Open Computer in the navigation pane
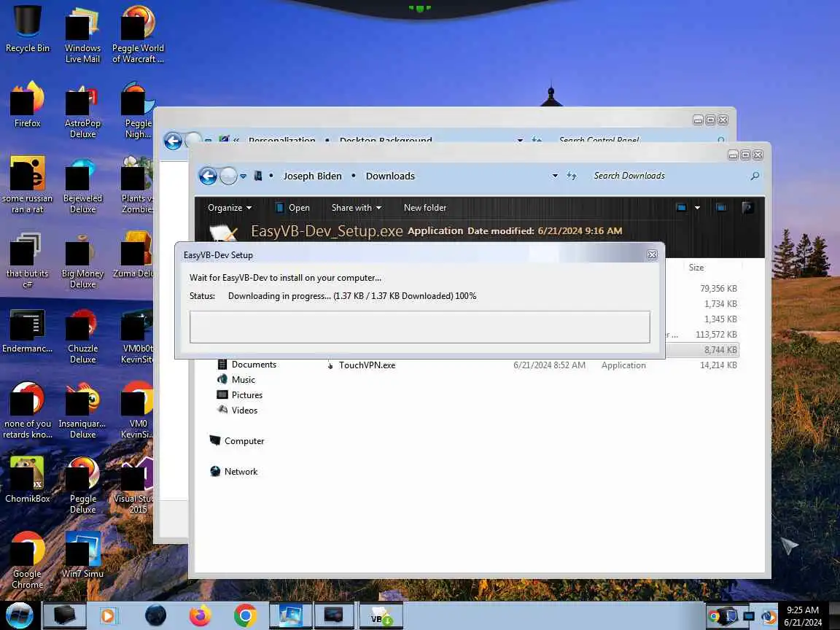The height and width of the screenshot is (630, 840). click(x=237, y=441)
